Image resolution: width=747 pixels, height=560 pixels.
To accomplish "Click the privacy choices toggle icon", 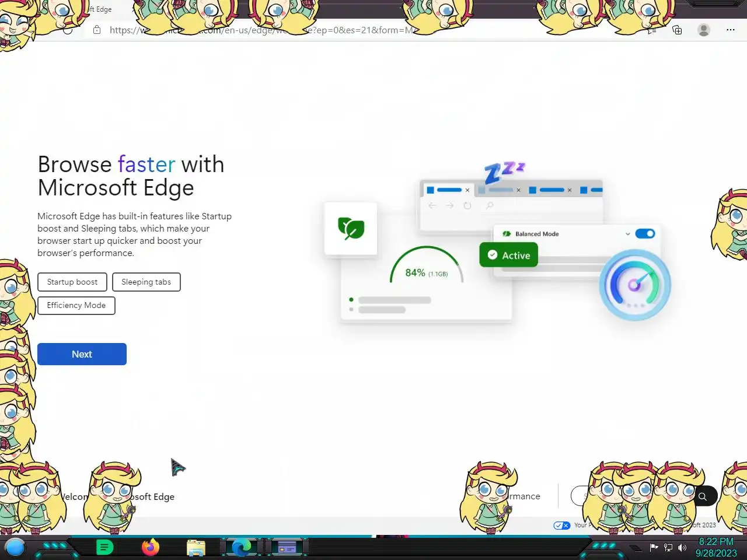I will pos(562,526).
